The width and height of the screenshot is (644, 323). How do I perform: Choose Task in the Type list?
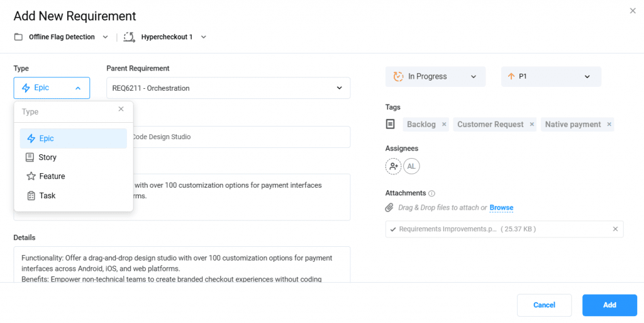coord(47,196)
